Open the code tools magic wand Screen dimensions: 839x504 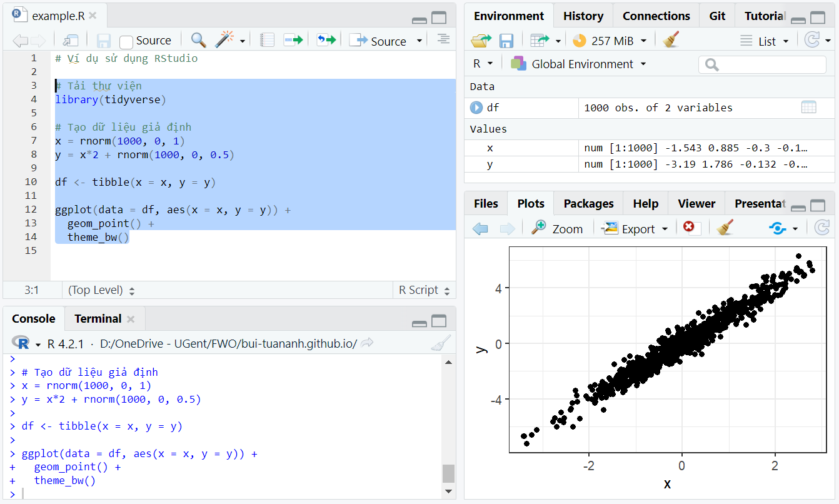[224, 41]
